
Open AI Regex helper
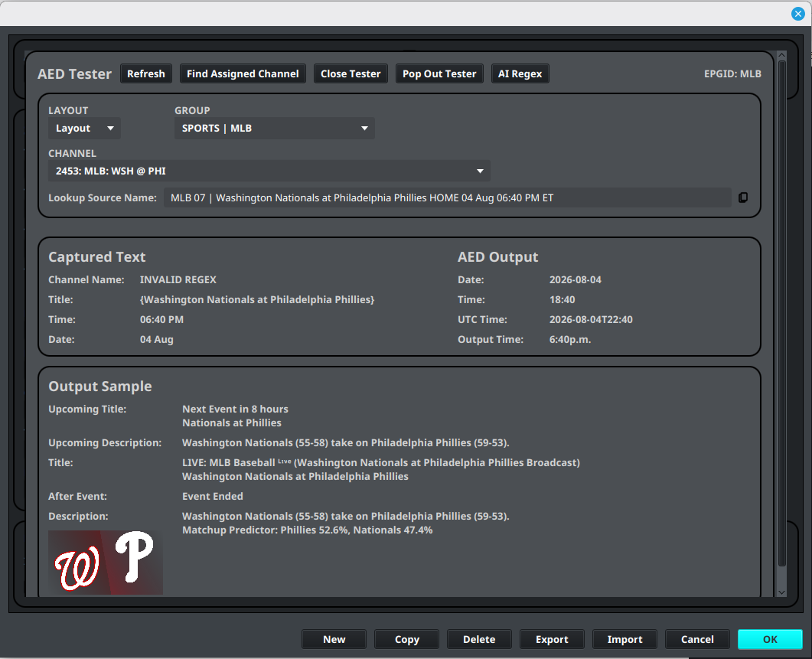(x=520, y=73)
